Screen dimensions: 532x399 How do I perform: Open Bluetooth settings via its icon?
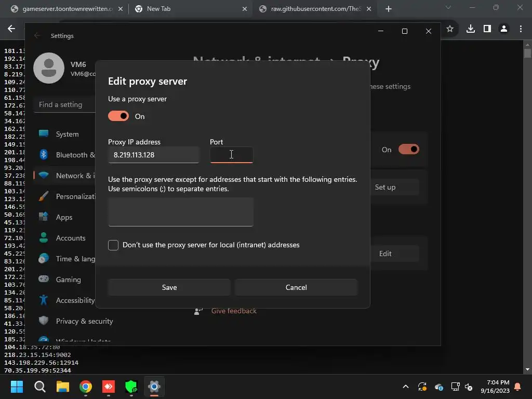[x=44, y=155]
